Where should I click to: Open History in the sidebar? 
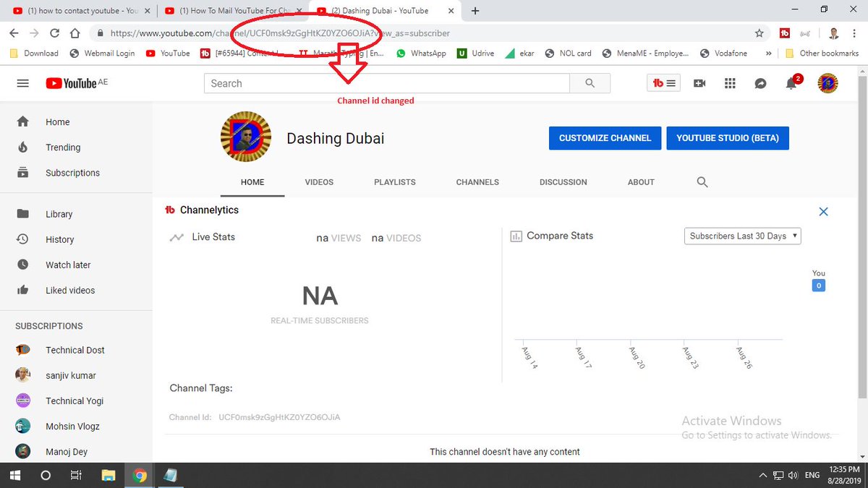[x=76, y=239]
